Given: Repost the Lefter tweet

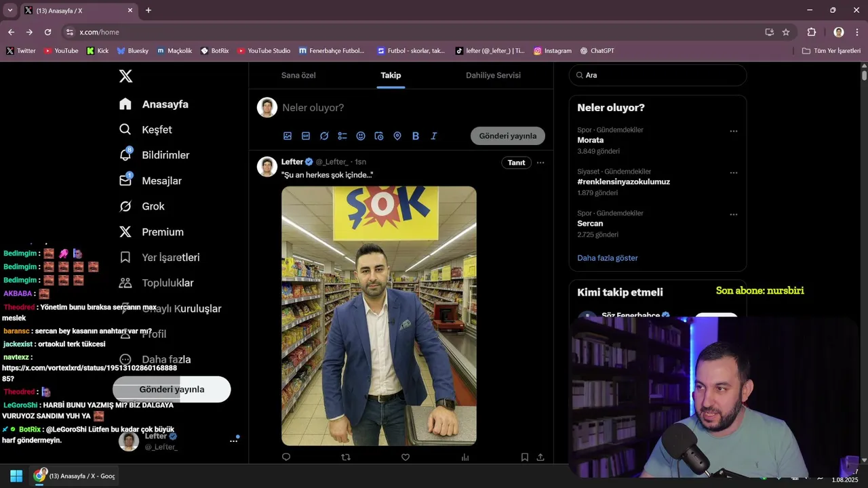Looking at the screenshot, I should pyautogui.click(x=346, y=457).
